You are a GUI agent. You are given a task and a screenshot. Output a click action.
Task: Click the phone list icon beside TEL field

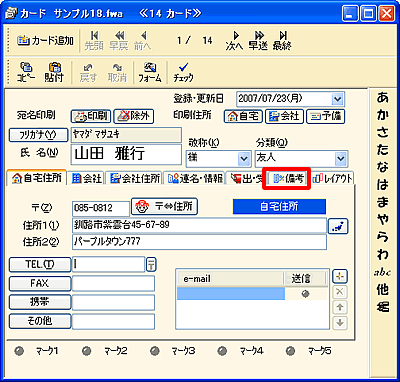point(151,265)
